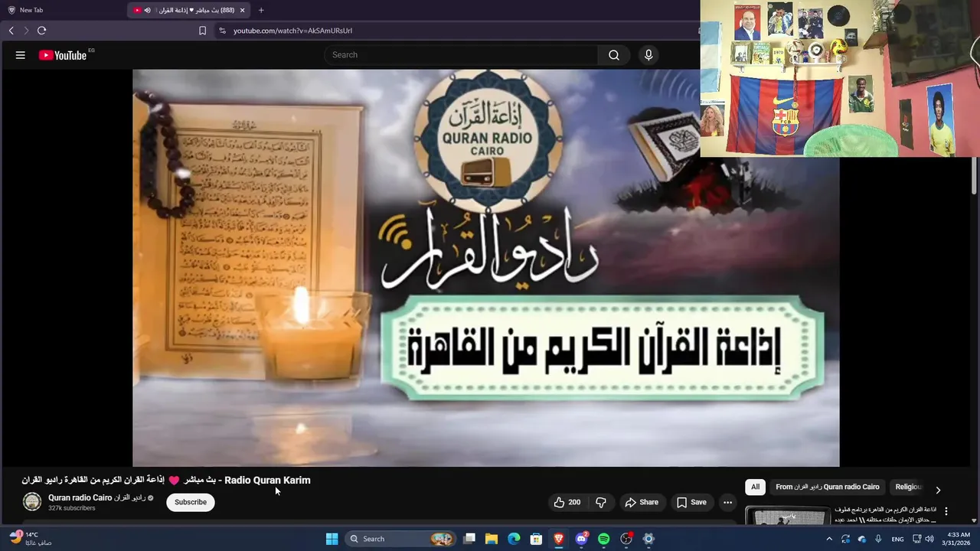This screenshot has height=551, width=980.
Task: Open Settings gear app in the taskbar
Action: pyautogui.click(x=648, y=539)
